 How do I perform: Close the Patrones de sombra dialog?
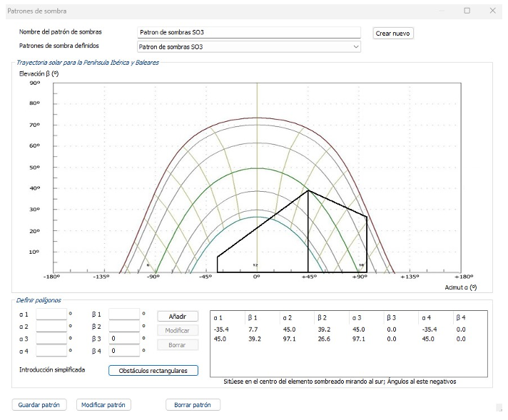492,11
